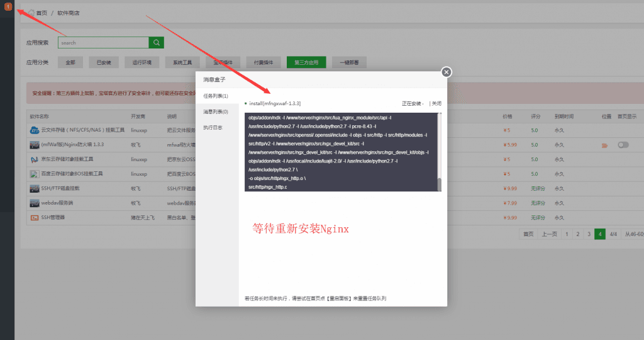644x340 pixels.
Task: Click the home icon in breadcrumb
Action: tap(30, 13)
